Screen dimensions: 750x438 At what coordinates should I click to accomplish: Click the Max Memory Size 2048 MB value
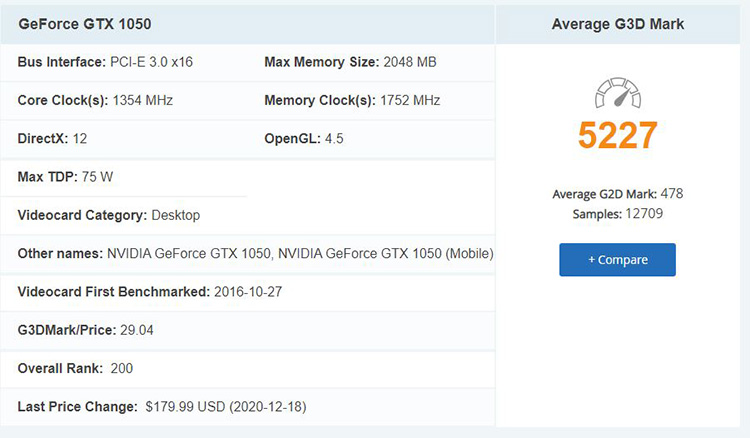point(410,62)
